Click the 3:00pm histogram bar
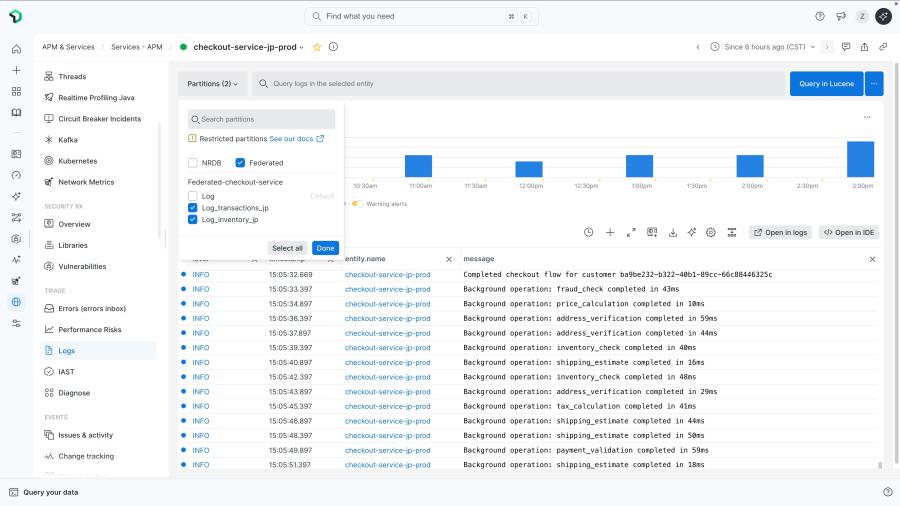The width and height of the screenshot is (900, 506). click(x=860, y=159)
